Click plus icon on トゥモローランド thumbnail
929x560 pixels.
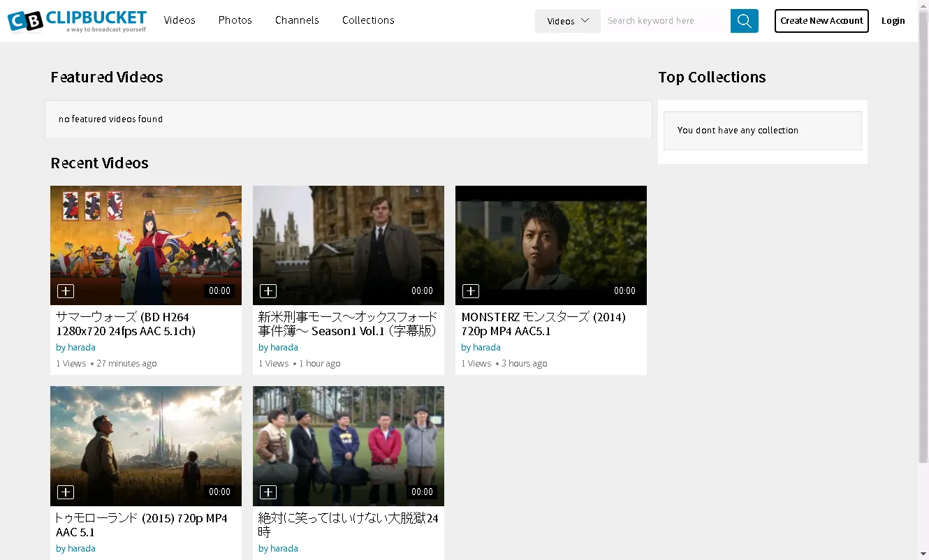(66, 492)
